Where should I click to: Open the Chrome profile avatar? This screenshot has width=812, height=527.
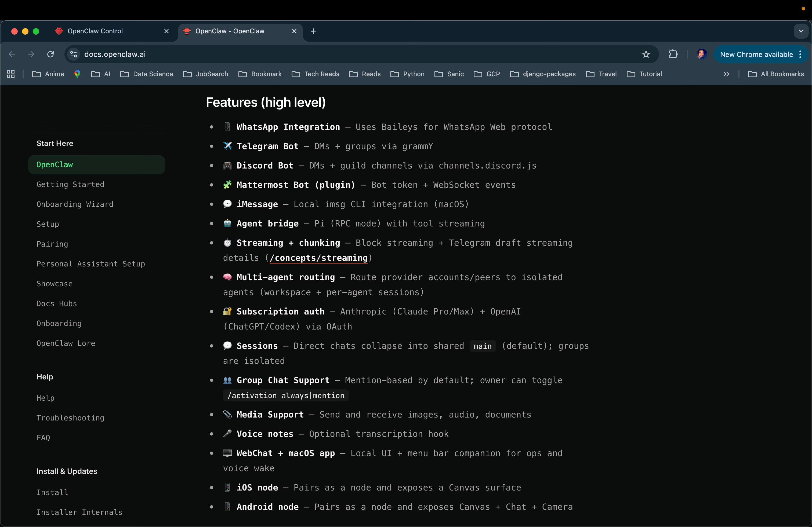click(701, 54)
